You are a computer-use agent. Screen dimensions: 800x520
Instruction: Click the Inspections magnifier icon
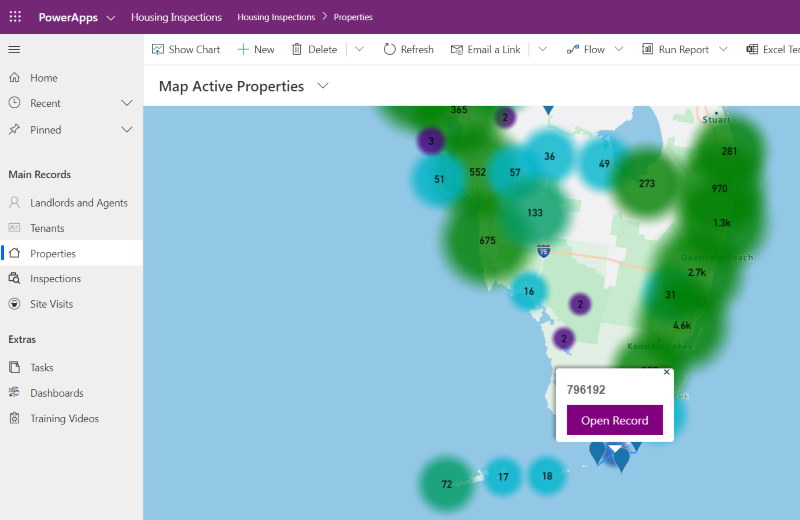(14, 278)
